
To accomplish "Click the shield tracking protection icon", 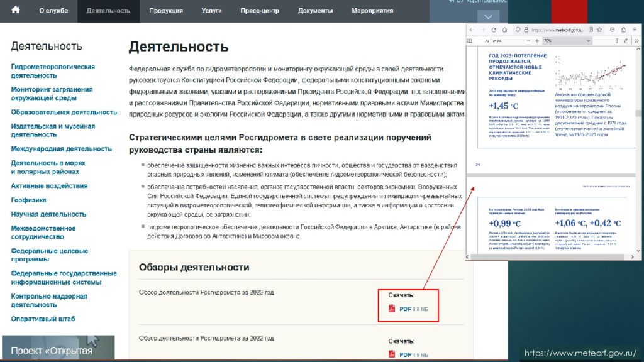I will [x=518, y=30].
